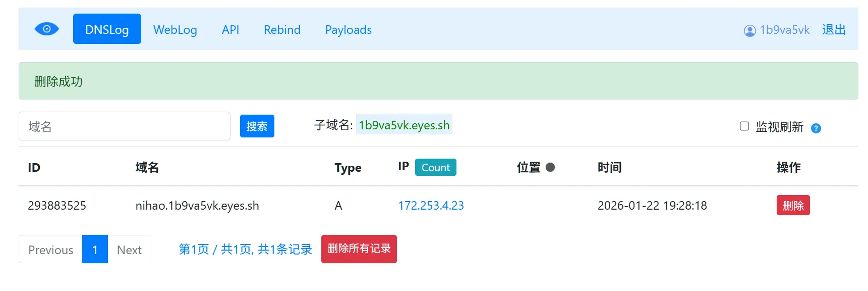Switch to the WebLog tab

coord(175,30)
